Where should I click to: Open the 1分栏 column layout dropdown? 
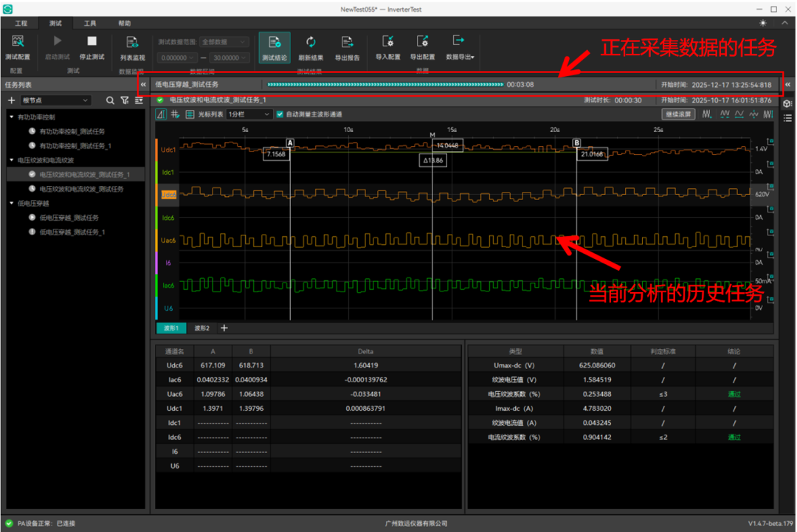pos(249,114)
